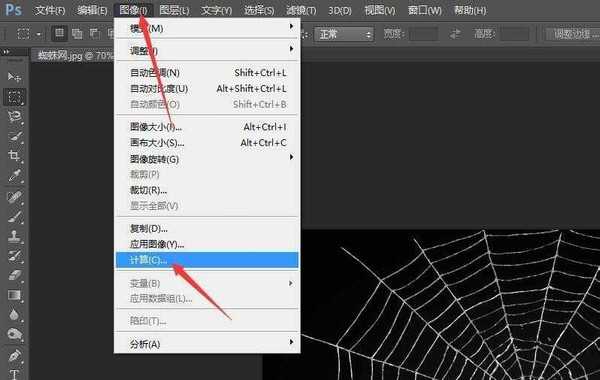The height and width of the screenshot is (380, 600).
Task: Choose 裁剪(P) from the menu
Action: (x=207, y=175)
